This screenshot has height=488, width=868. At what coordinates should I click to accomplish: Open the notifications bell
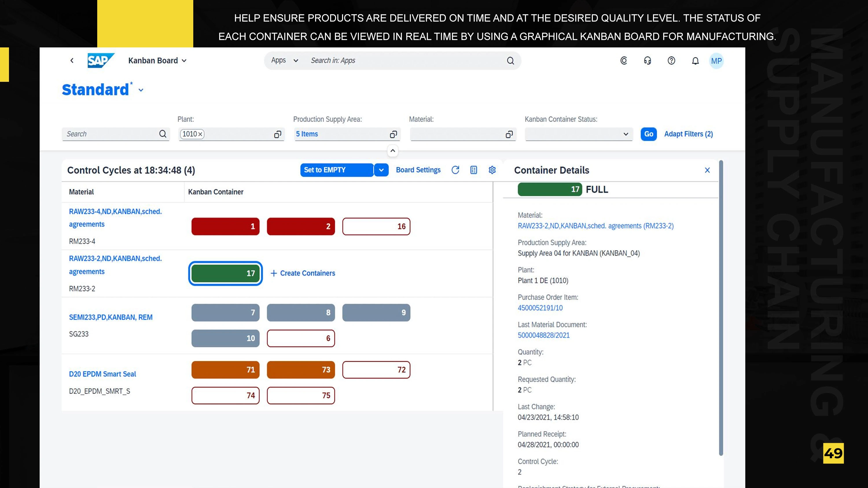pyautogui.click(x=695, y=61)
